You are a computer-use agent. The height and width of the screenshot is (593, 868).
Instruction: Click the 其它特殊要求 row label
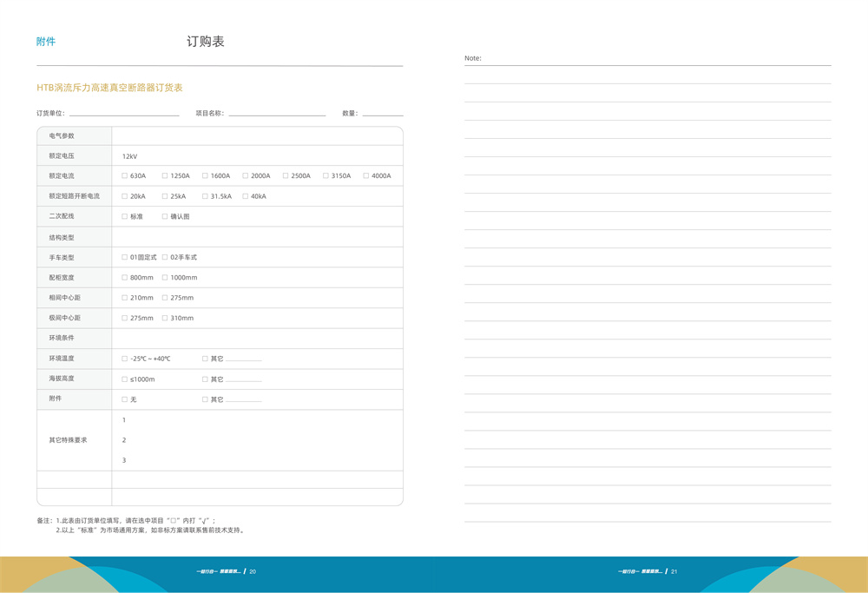(x=68, y=440)
